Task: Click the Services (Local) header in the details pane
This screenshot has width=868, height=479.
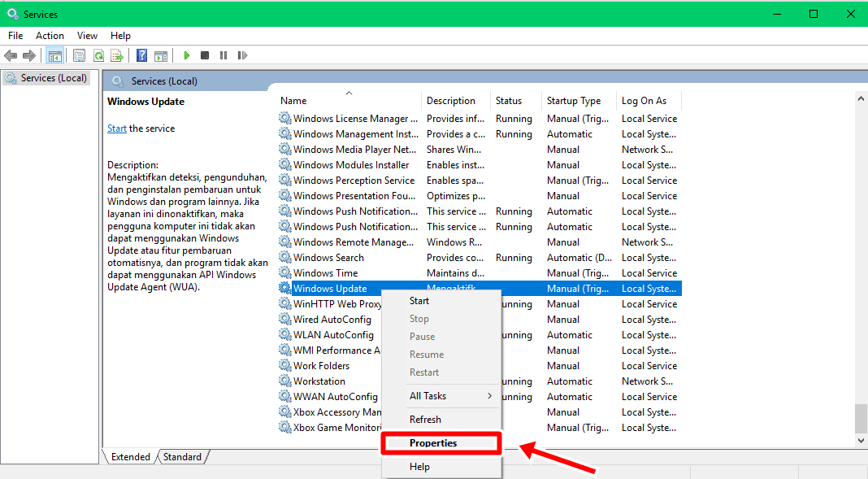Action: (x=164, y=81)
